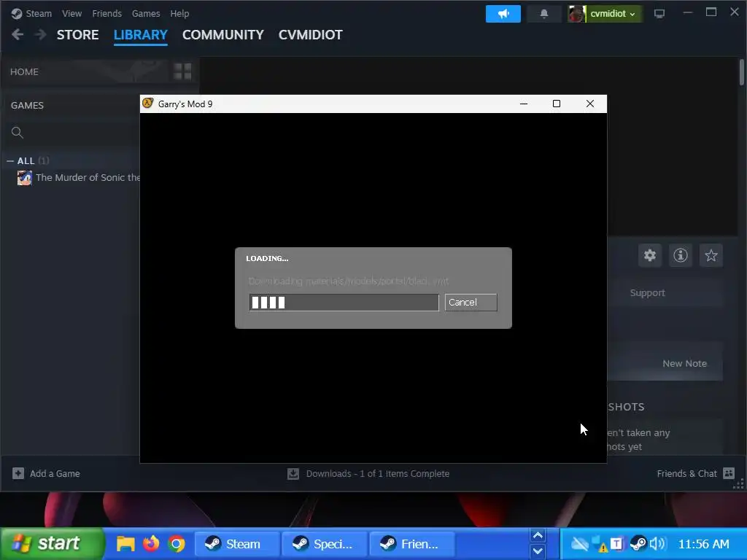Click the downloads tray icon

pos(293,474)
